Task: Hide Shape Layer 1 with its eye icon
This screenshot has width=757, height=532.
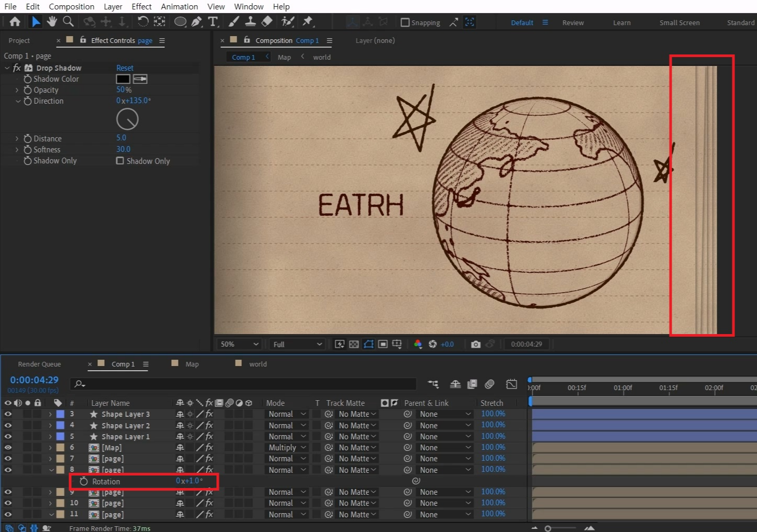Action: [x=8, y=436]
